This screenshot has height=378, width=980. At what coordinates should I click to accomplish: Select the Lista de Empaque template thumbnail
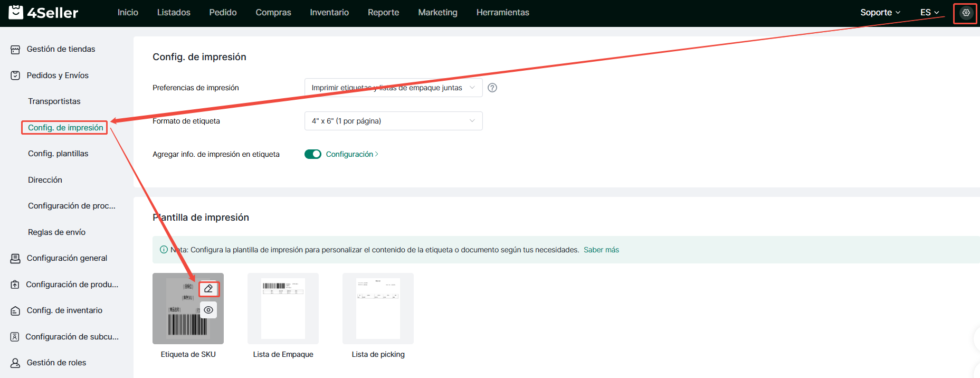click(x=283, y=308)
